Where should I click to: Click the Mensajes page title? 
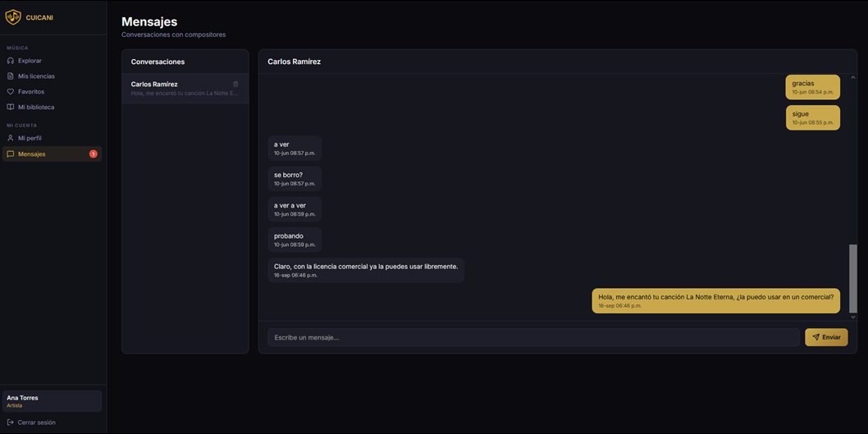(149, 21)
